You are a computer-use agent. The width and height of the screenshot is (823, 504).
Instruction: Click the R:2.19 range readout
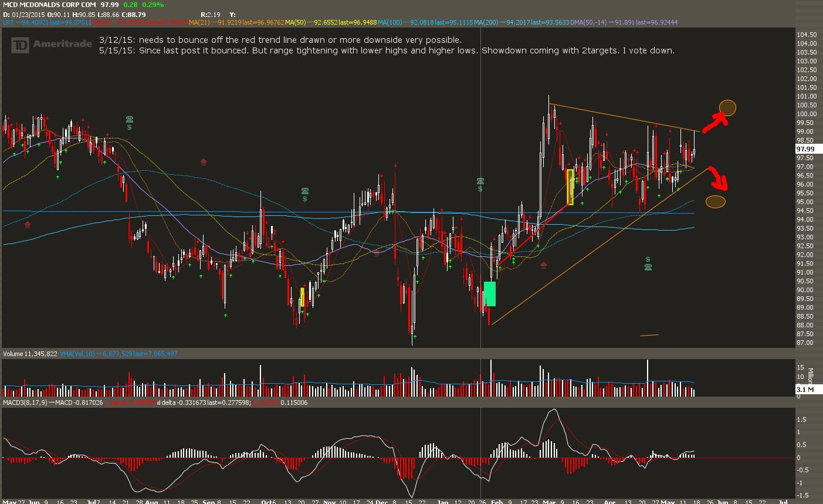point(211,14)
